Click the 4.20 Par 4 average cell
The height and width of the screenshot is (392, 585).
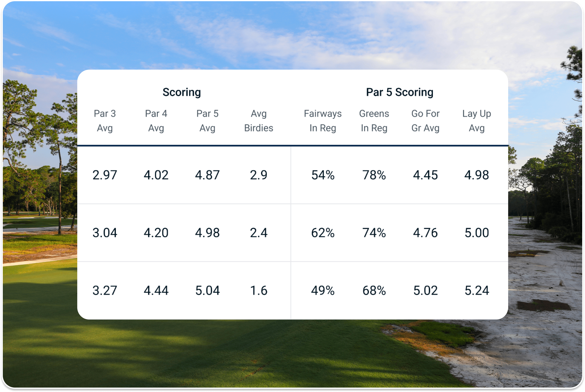coord(156,233)
